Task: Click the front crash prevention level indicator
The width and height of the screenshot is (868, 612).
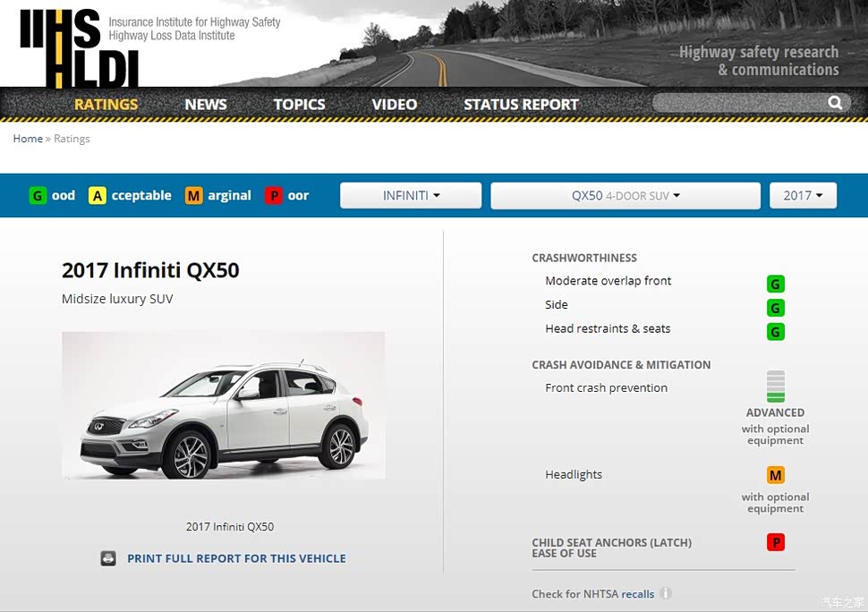Action: click(x=775, y=387)
